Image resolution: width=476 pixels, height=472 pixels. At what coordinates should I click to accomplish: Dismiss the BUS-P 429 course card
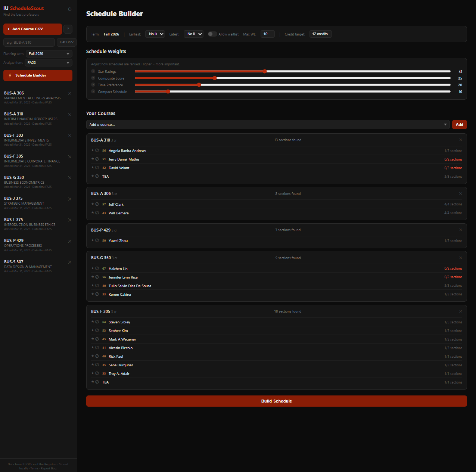coord(460,230)
